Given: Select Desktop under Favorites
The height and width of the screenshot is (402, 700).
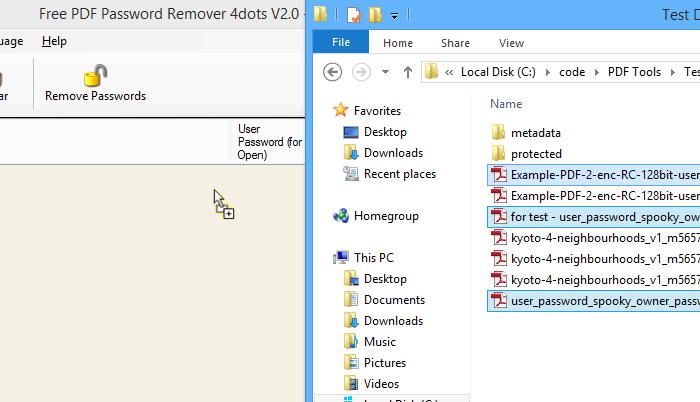Looking at the screenshot, I should pos(384,132).
